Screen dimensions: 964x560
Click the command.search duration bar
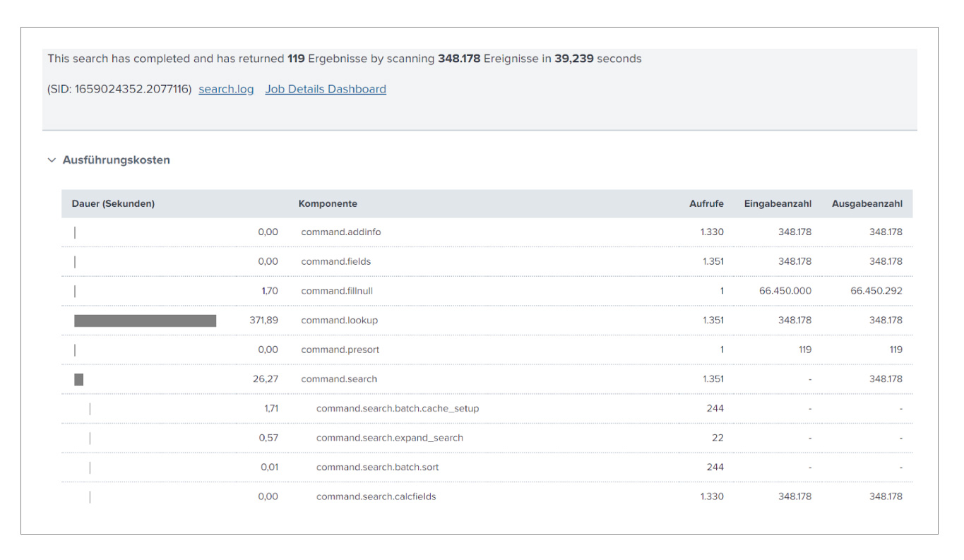click(79, 379)
